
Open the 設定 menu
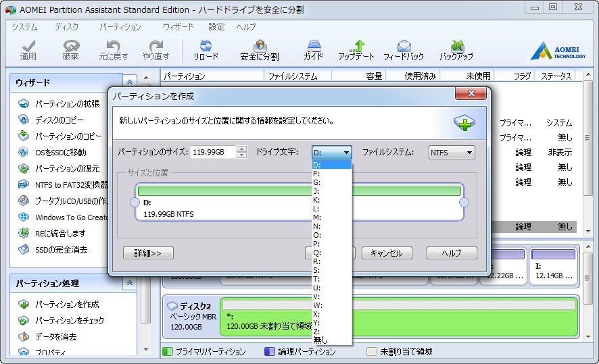(x=216, y=27)
